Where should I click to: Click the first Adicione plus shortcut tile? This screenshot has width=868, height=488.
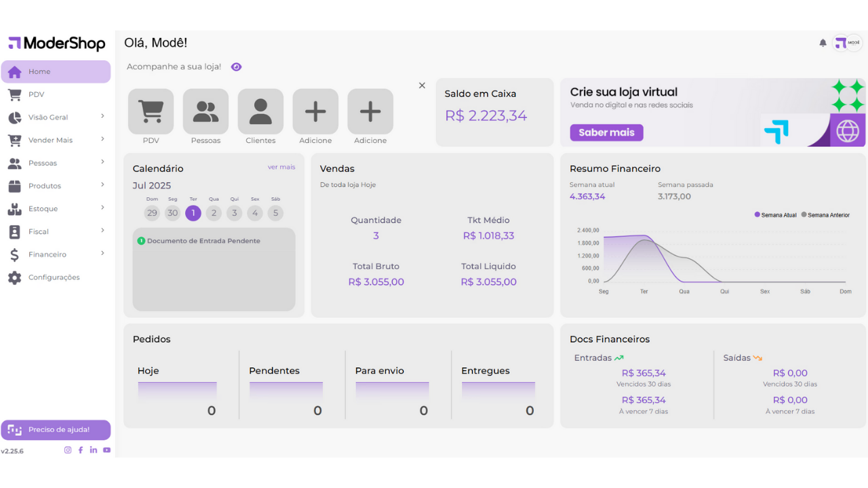click(315, 112)
